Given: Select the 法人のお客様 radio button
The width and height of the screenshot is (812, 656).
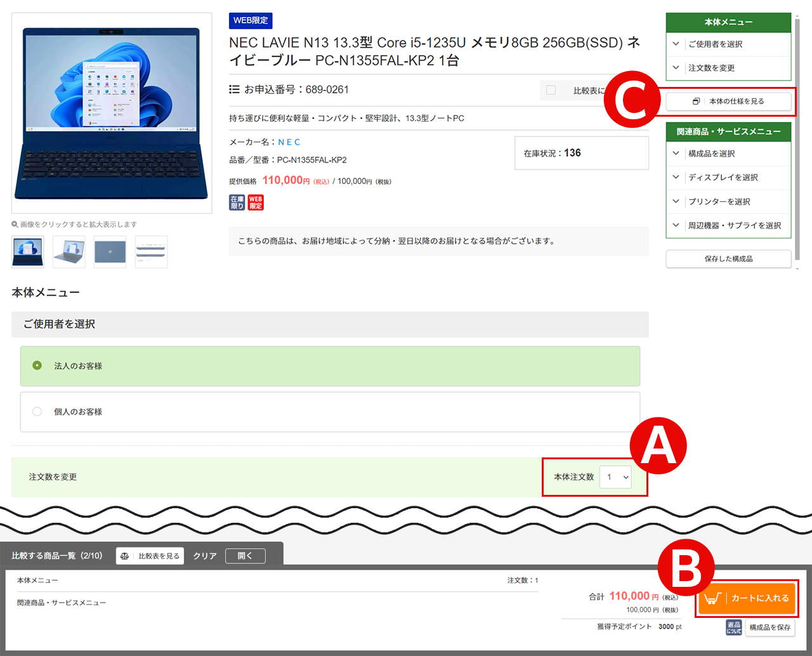Looking at the screenshot, I should [x=37, y=365].
